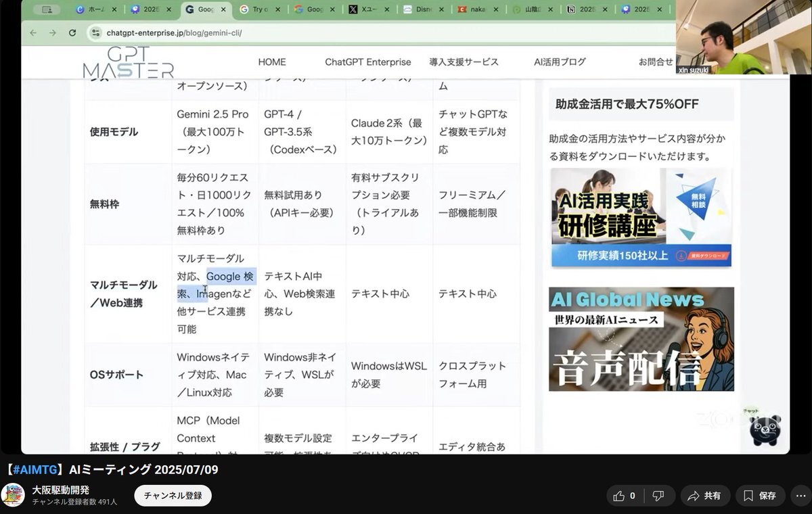Open ChatGPT Enterprise navigation item

coord(367,62)
